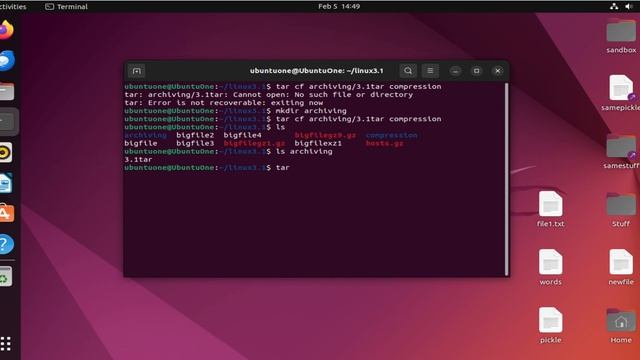Select the words file on desktop
The height and width of the screenshot is (360, 640).
[550, 267]
